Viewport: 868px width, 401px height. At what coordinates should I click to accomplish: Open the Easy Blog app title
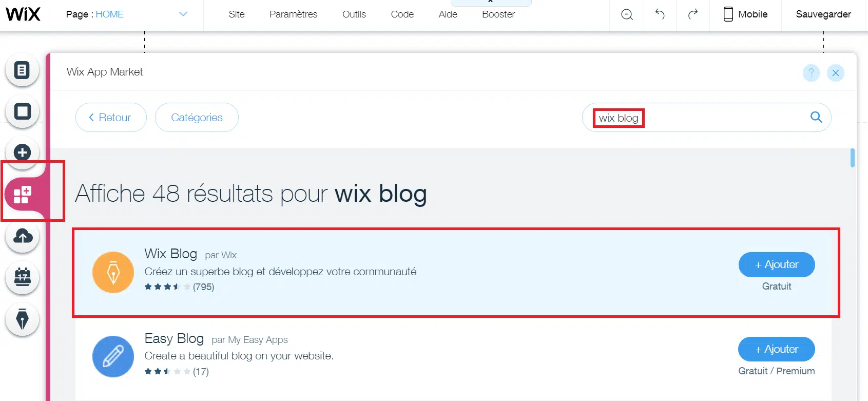point(174,339)
